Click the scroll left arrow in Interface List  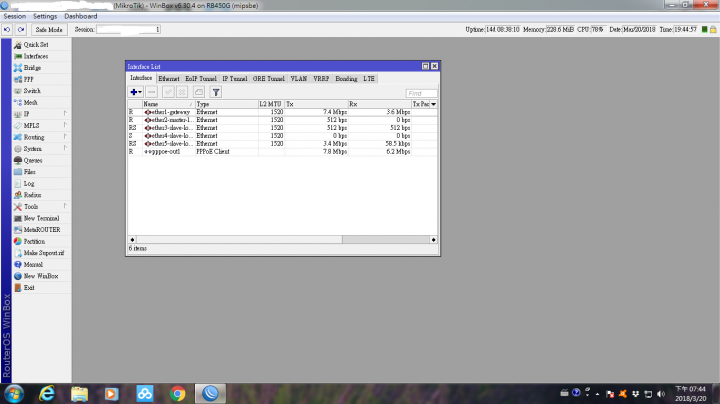click(132, 240)
